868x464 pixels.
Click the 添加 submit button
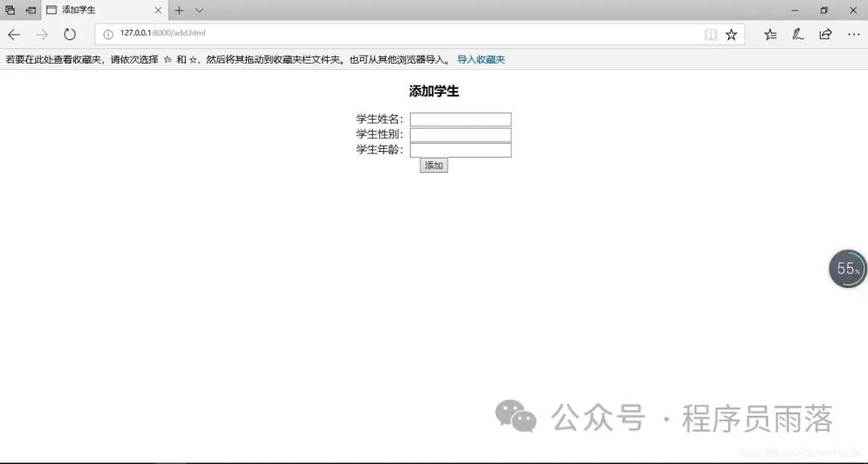pos(433,166)
